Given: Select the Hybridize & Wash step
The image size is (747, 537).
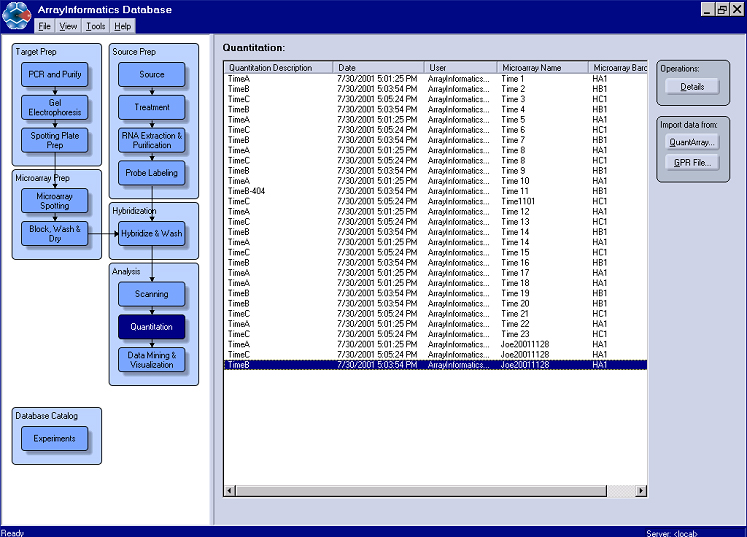Looking at the screenshot, I should pyautogui.click(x=151, y=233).
